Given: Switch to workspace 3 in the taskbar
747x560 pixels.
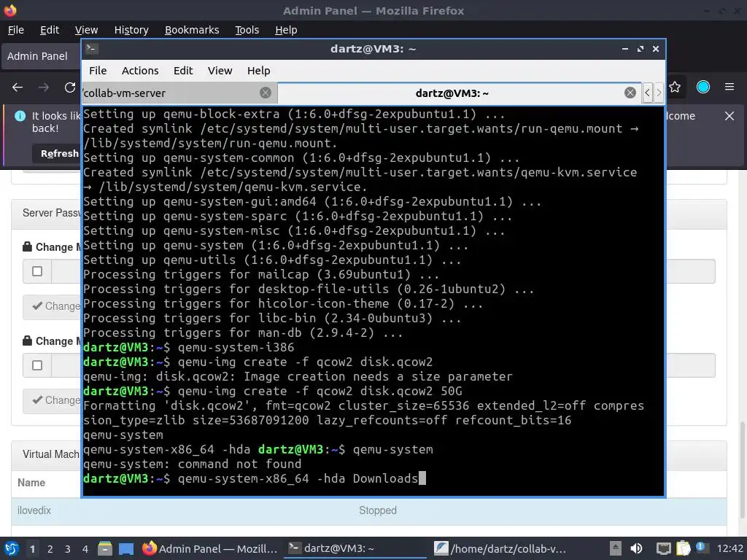Looking at the screenshot, I should click(68, 549).
